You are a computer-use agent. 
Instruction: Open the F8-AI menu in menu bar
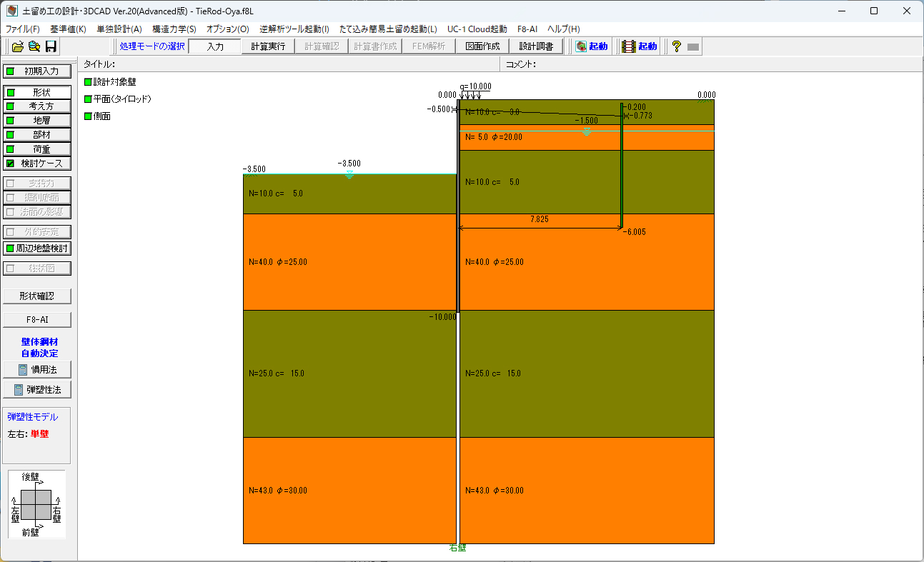527,29
